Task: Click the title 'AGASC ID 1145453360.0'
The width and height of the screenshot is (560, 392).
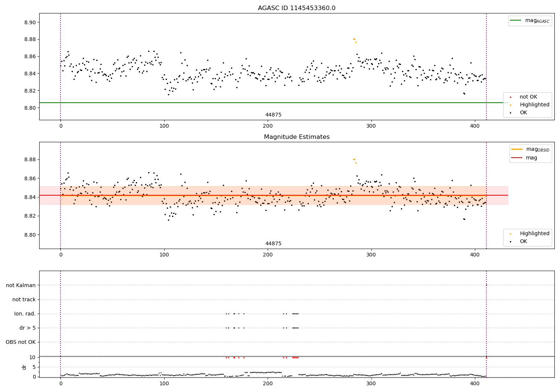Action: coord(296,8)
